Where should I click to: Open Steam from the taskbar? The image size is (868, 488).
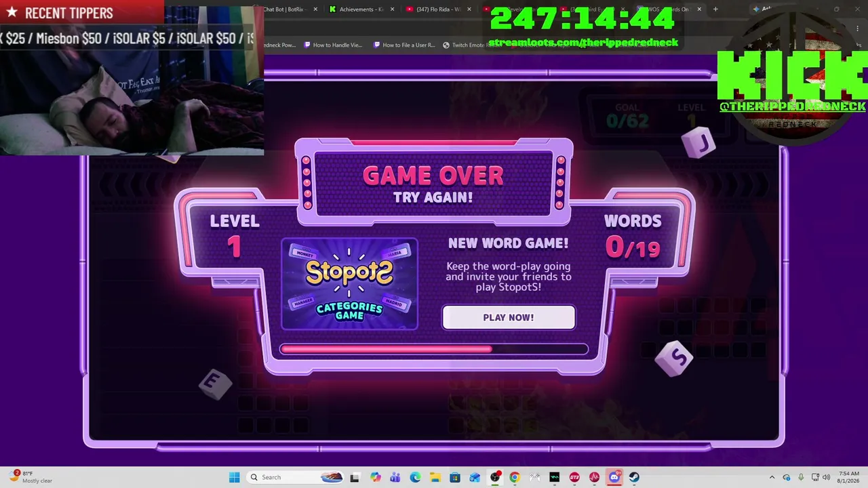click(x=634, y=477)
